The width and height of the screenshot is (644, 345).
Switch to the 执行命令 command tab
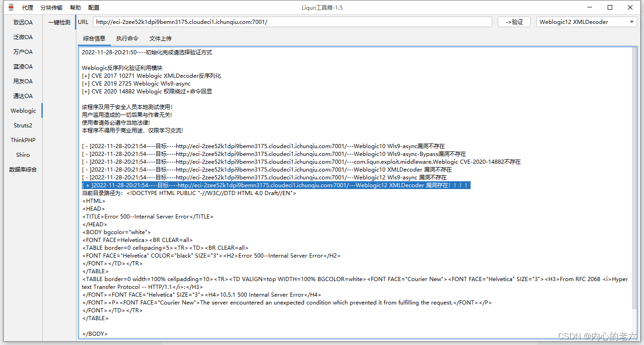click(127, 38)
